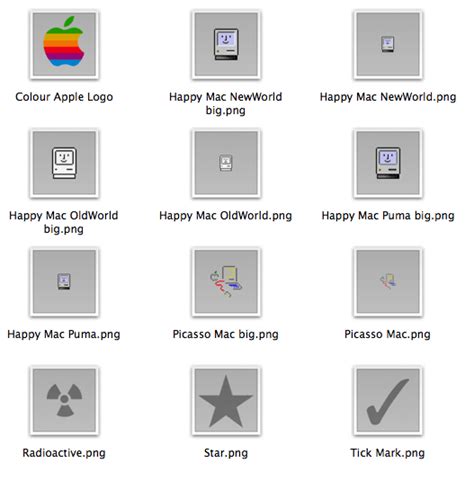Select the Star.png icon
The image size is (474, 481).
pos(226,400)
